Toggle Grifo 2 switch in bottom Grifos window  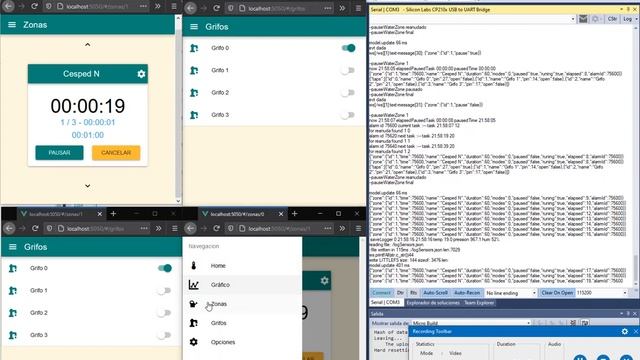(x=164, y=313)
